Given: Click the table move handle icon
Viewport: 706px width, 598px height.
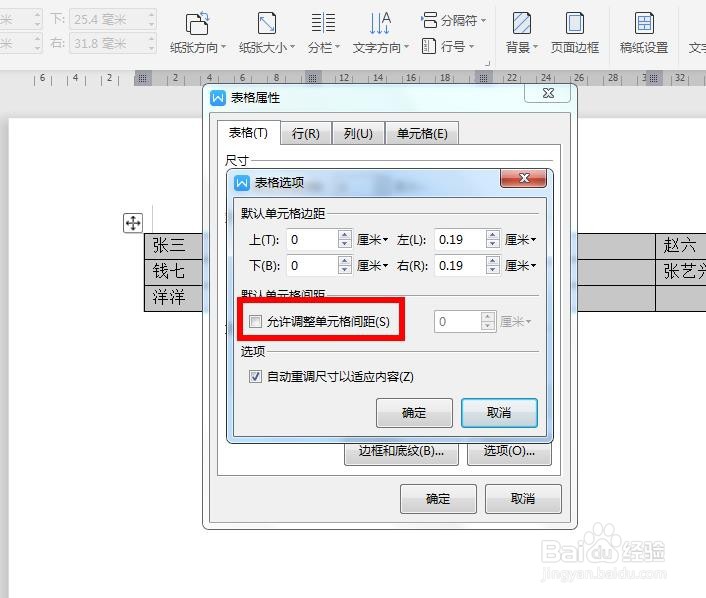Looking at the screenshot, I should [133, 223].
